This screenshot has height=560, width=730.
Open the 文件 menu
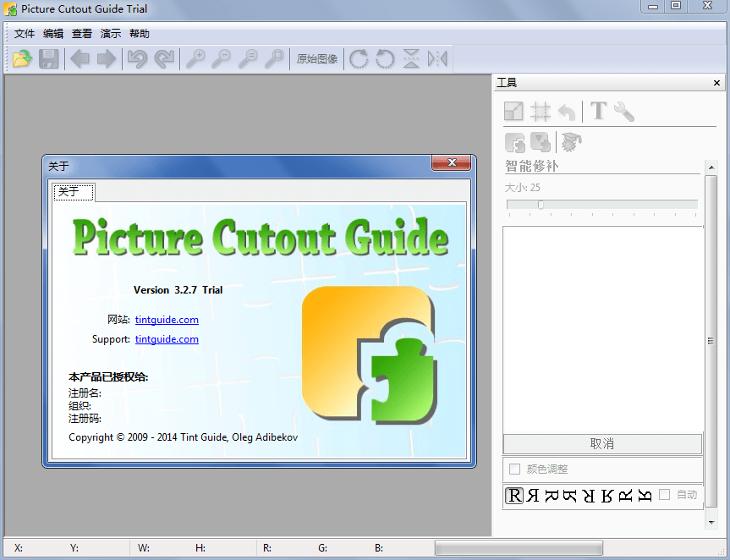24,33
